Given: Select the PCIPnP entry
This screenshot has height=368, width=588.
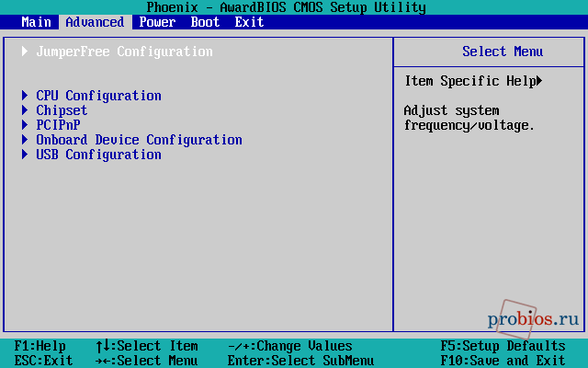Looking at the screenshot, I should [58, 125].
